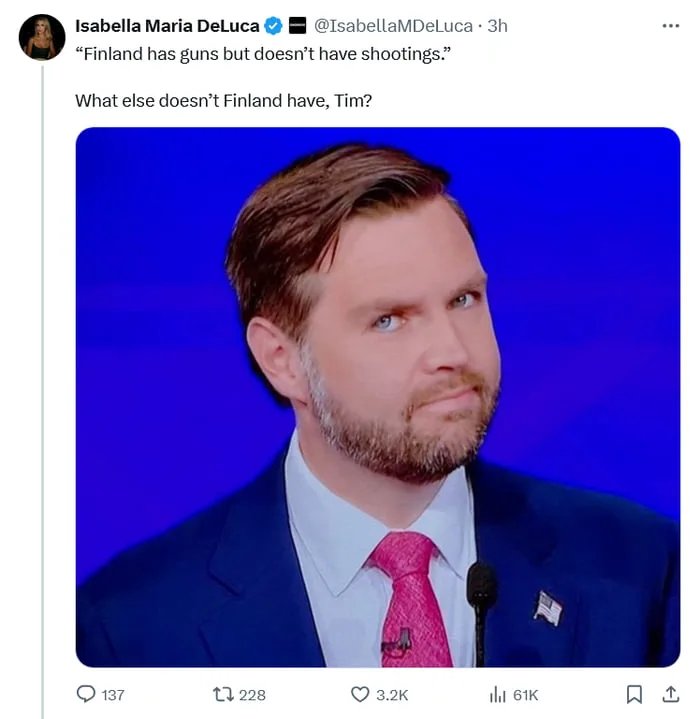The height and width of the screenshot is (719, 700).
Task: Click the 3.2K likes count
Action: pyautogui.click(x=392, y=694)
